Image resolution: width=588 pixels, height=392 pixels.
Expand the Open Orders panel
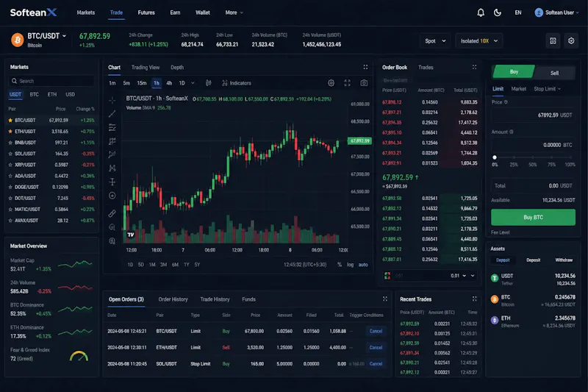point(384,299)
